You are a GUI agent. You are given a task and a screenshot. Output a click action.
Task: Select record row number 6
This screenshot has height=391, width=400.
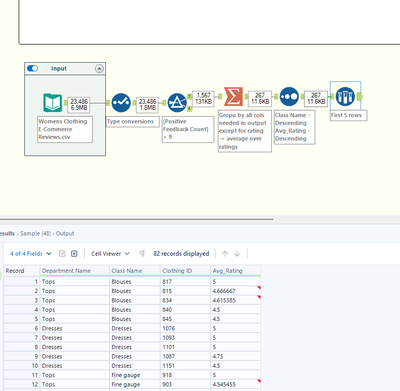tap(22, 328)
